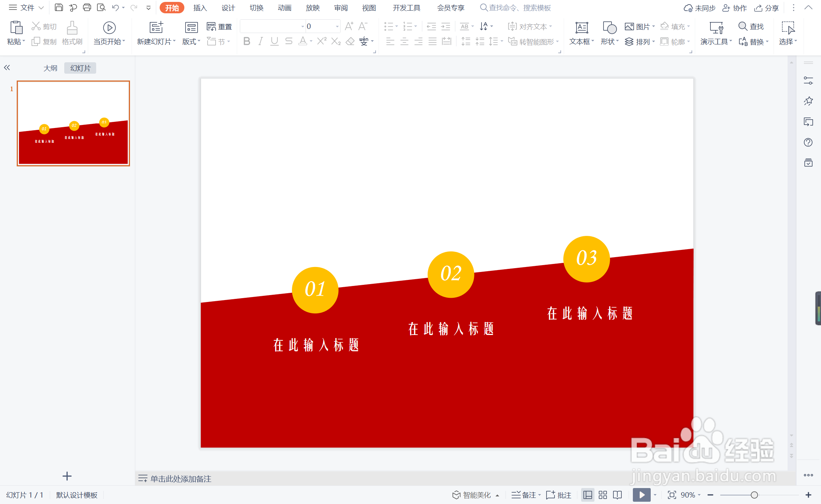The width and height of the screenshot is (821, 504).
Task: Toggle Strikethrough formatting
Action: [x=289, y=41]
